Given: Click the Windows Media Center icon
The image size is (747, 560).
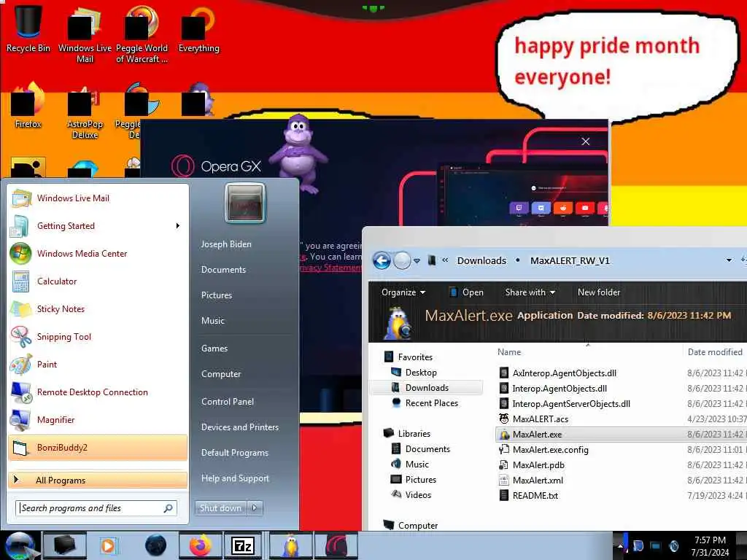Looking at the screenshot, I should tap(21, 253).
